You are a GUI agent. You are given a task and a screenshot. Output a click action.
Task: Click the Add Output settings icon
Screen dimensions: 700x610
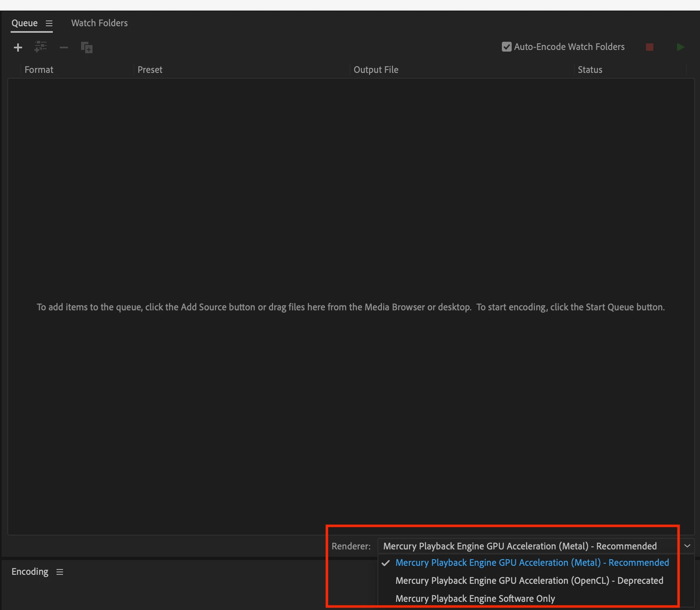pos(41,47)
